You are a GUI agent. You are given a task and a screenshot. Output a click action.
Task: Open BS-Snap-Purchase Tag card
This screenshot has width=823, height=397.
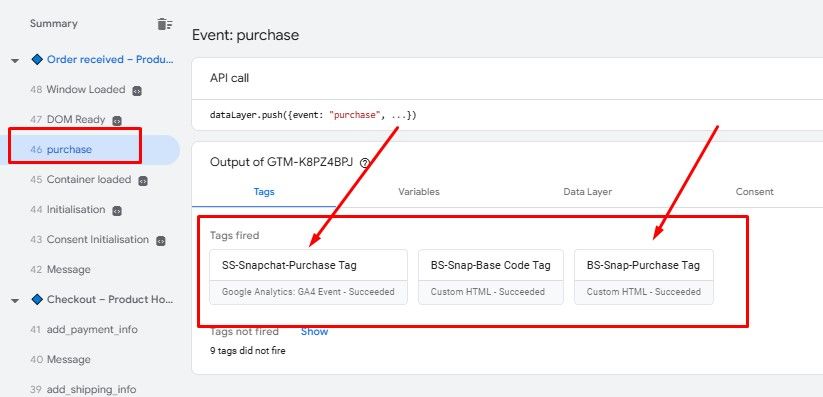(644, 277)
